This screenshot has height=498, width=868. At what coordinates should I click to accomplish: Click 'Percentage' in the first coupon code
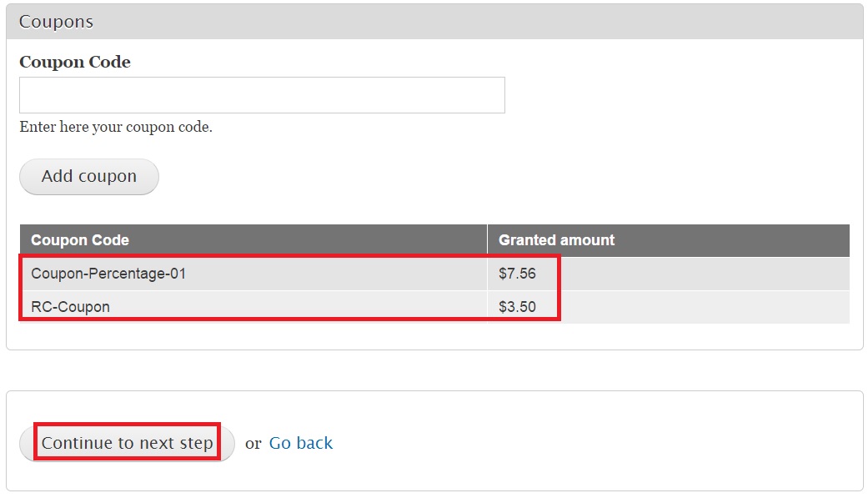(121, 274)
